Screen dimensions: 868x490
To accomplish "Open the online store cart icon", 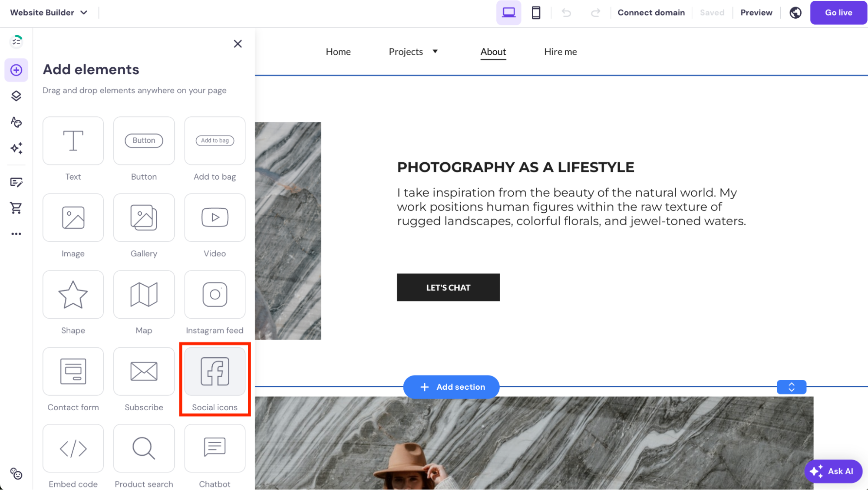I will 16,208.
